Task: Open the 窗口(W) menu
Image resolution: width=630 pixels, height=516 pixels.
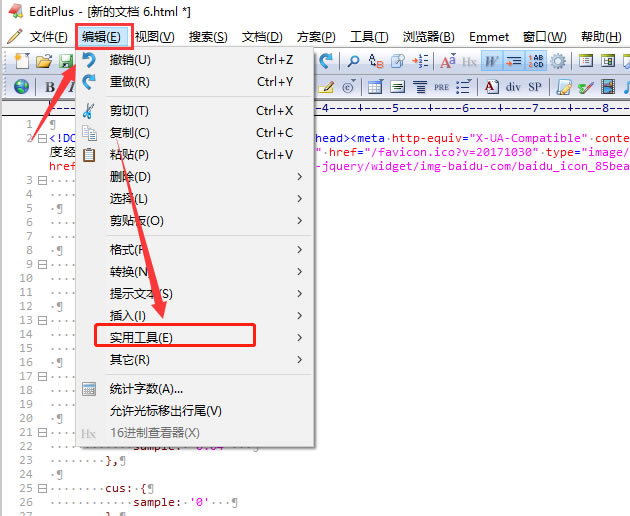Action: coord(544,37)
